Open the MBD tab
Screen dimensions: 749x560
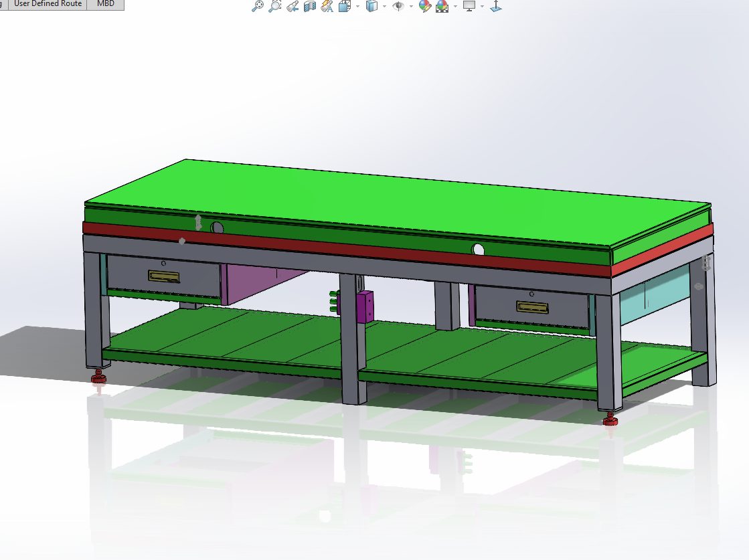tap(106, 4)
